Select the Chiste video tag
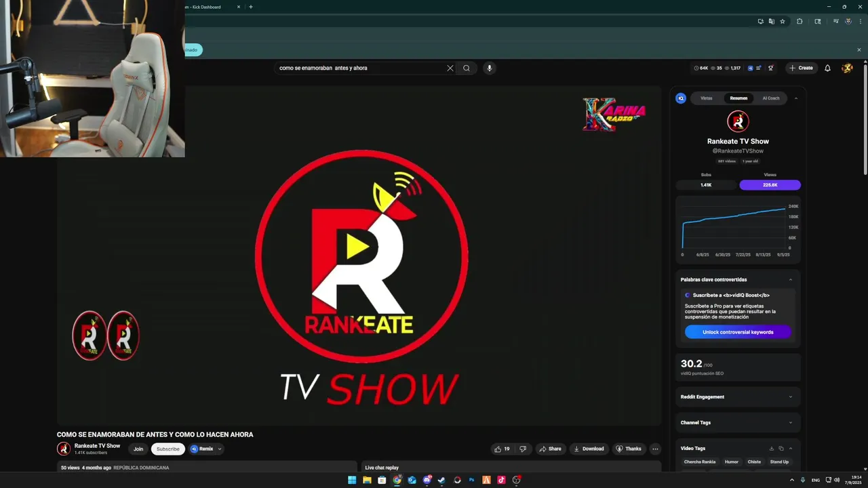The image size is (868, 488). 754,462
